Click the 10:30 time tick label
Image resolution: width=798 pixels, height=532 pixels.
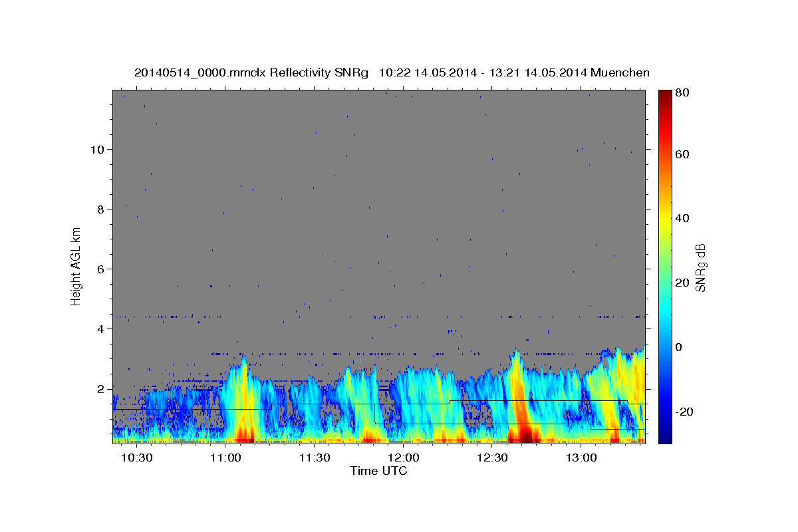click(137, 458)
